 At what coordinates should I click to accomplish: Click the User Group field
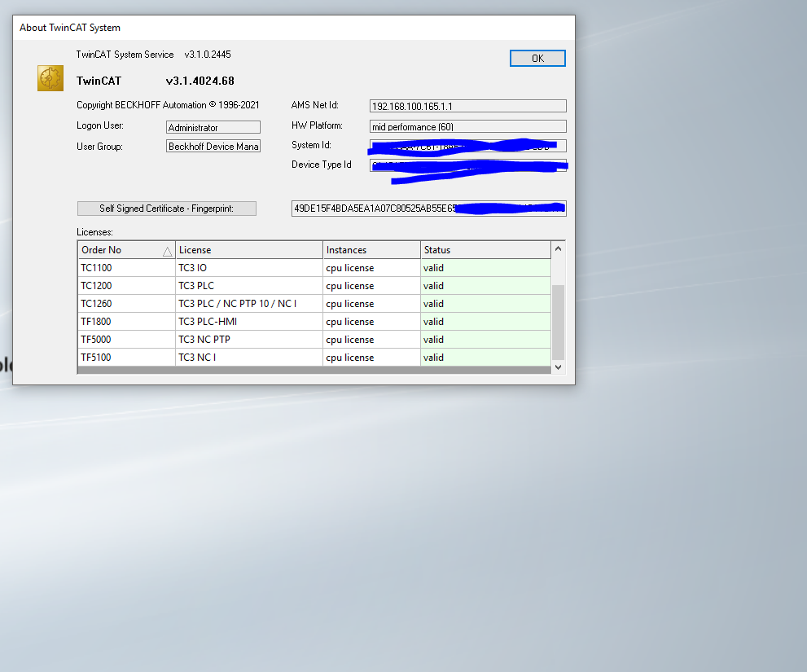[x=213, y=147]
